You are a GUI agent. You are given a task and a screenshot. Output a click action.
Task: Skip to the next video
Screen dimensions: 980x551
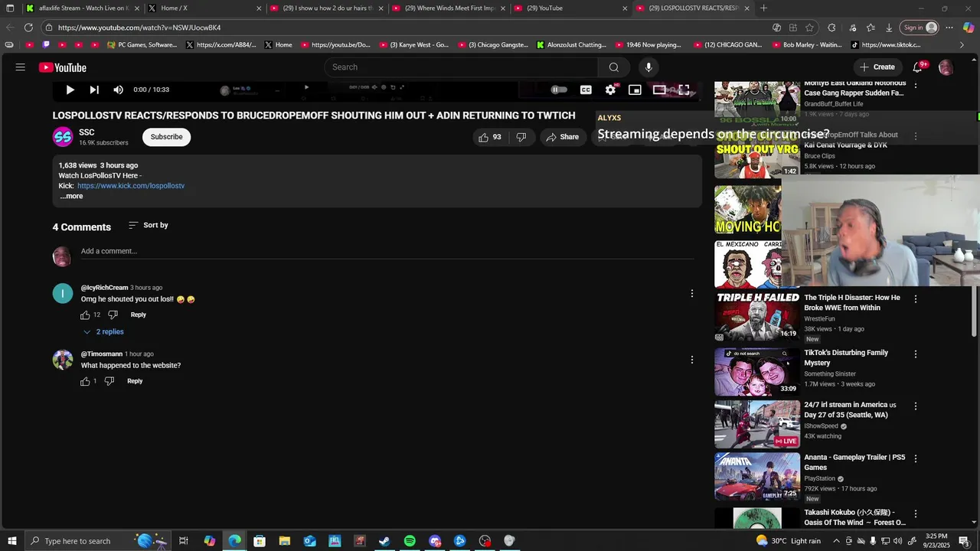pyautogui.click(x=94, y=90)
